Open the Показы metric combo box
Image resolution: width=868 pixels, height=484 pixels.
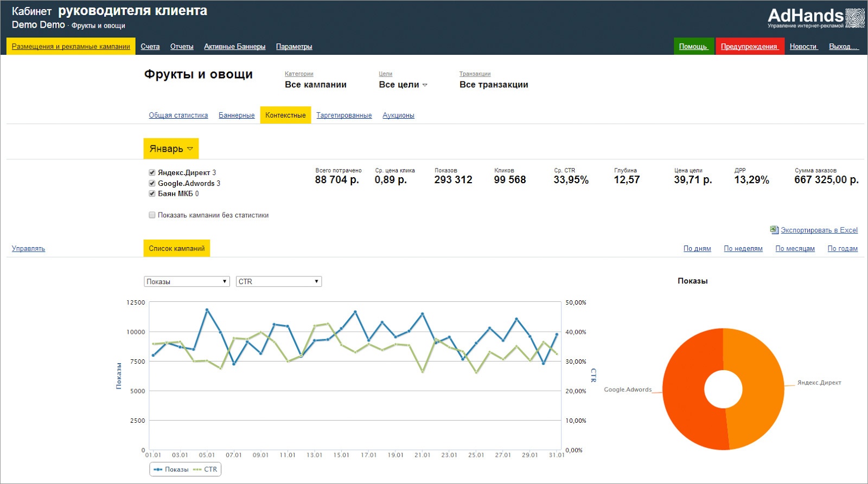pos(187,281)
